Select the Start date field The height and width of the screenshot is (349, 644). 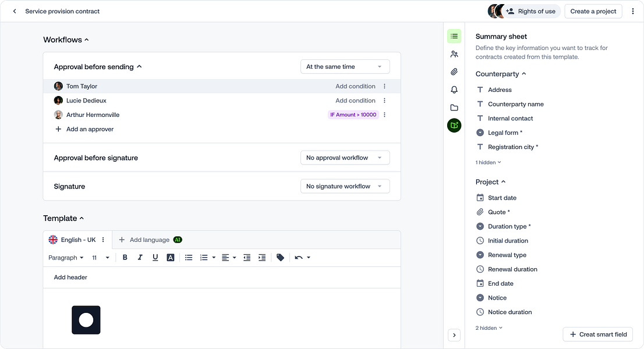(x=497, y=198)
